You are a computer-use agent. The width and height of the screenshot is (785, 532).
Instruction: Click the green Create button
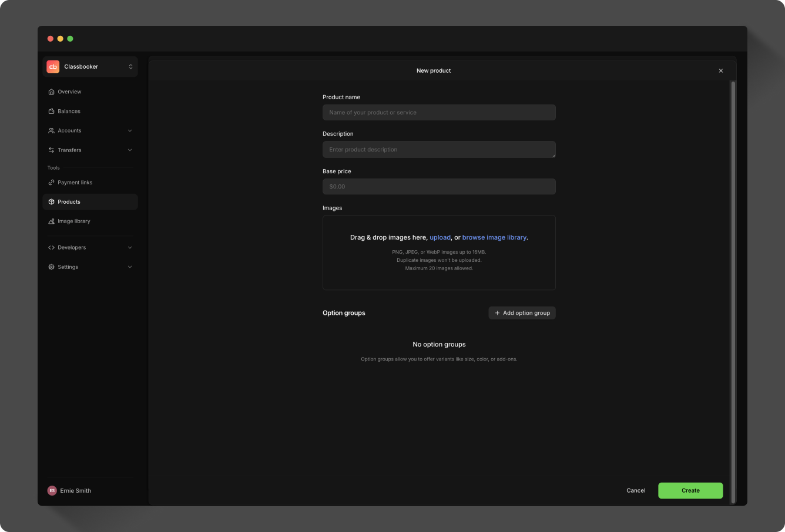[690, 490]
